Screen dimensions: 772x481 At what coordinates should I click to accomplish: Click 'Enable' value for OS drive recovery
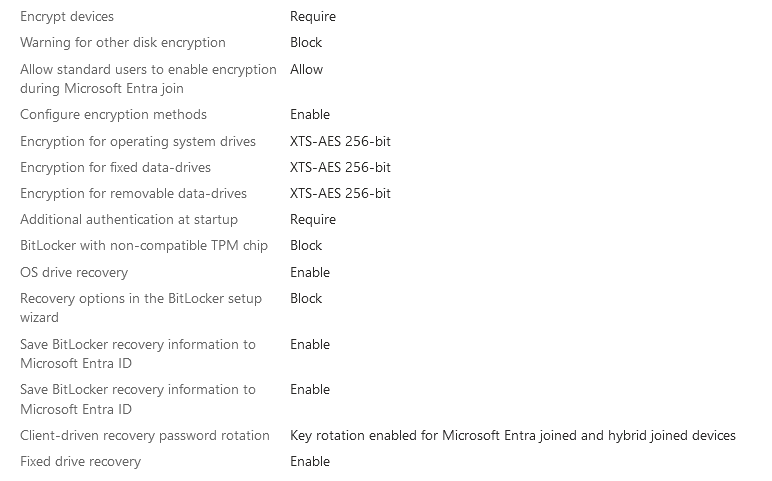click(x=310, y=272)
